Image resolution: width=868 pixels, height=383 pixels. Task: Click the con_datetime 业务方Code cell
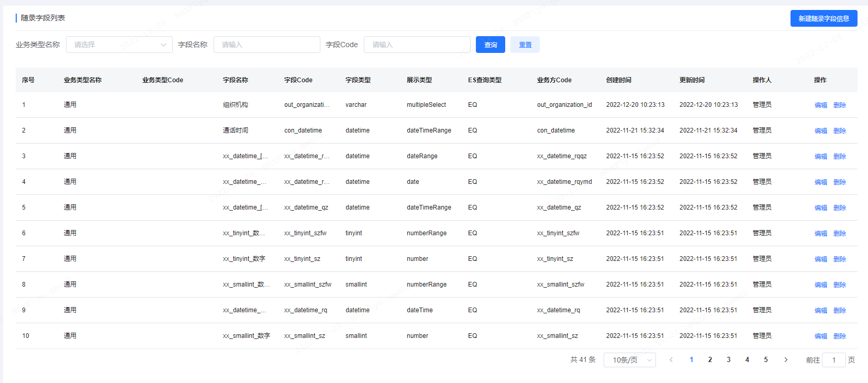(556, 130)
